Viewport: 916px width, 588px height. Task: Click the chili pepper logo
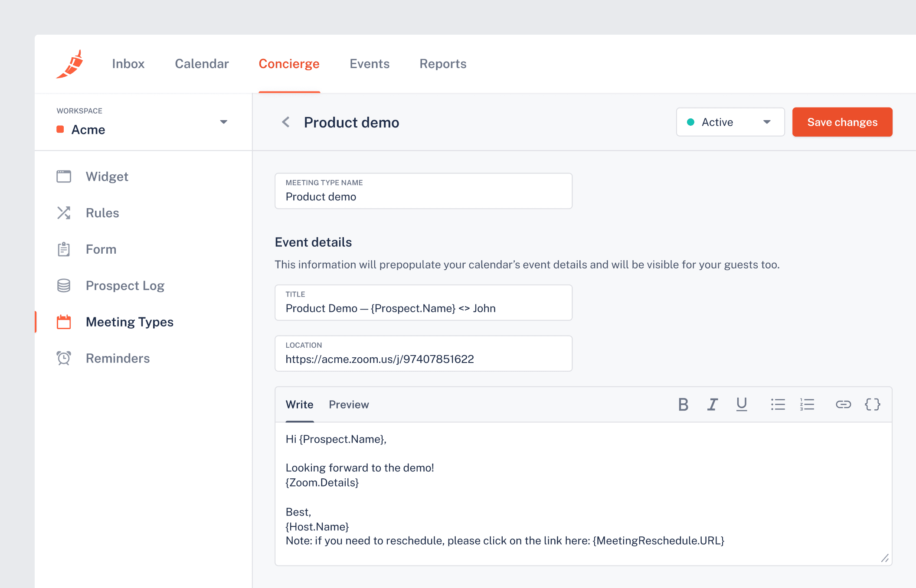point(70,64)
